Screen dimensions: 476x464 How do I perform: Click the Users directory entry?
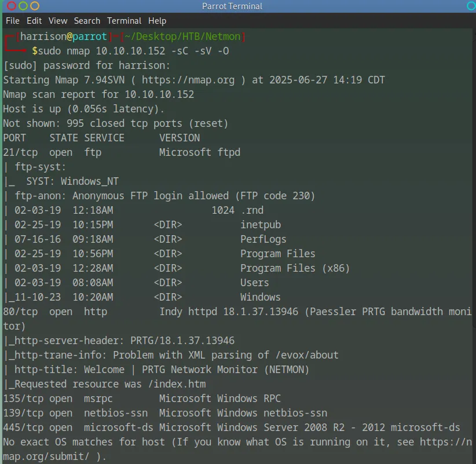click(x=255, y=283)
